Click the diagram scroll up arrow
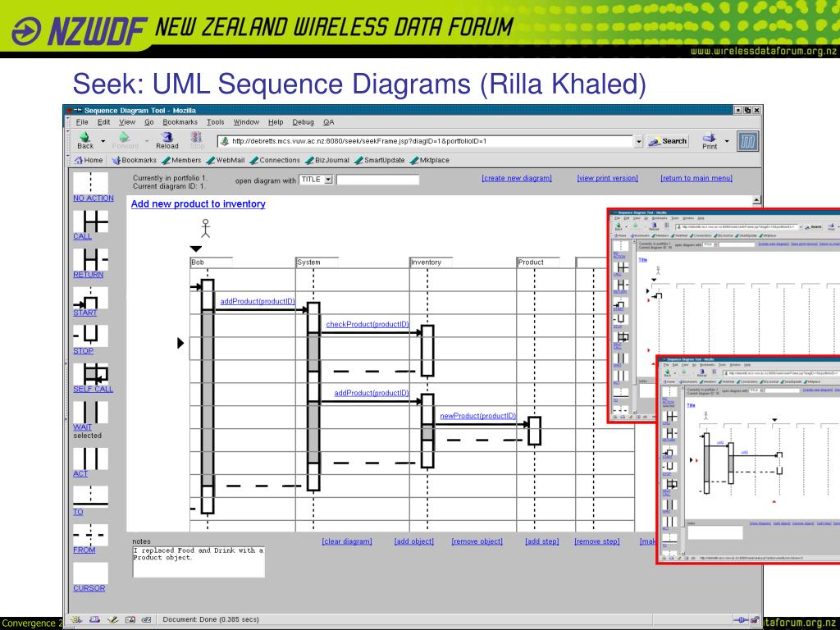This screenshot has width=840, height=630. click(x=756, y=200)
